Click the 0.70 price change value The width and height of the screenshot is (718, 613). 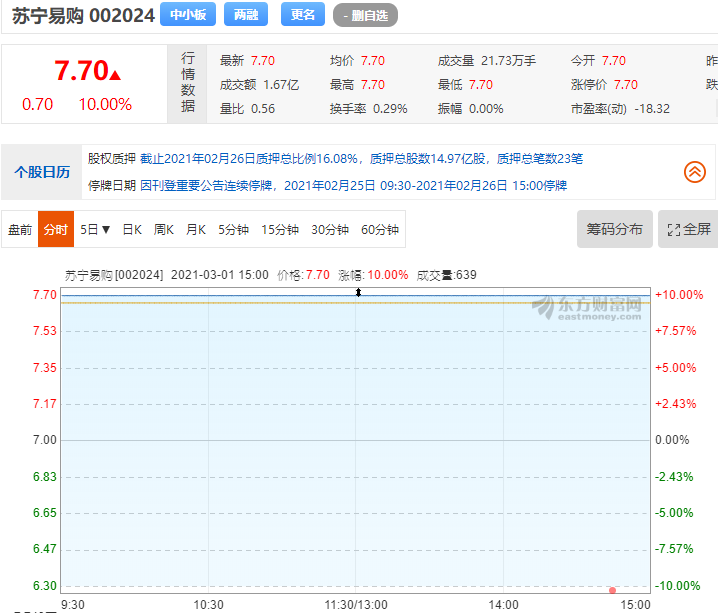pos(37,104)
